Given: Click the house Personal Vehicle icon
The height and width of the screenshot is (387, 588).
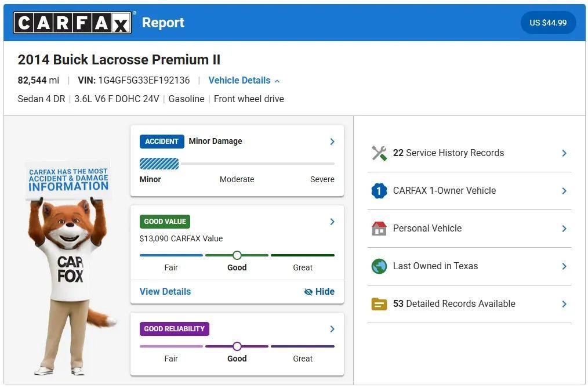Looking at the screenshot, I should [x=379, y=228].
